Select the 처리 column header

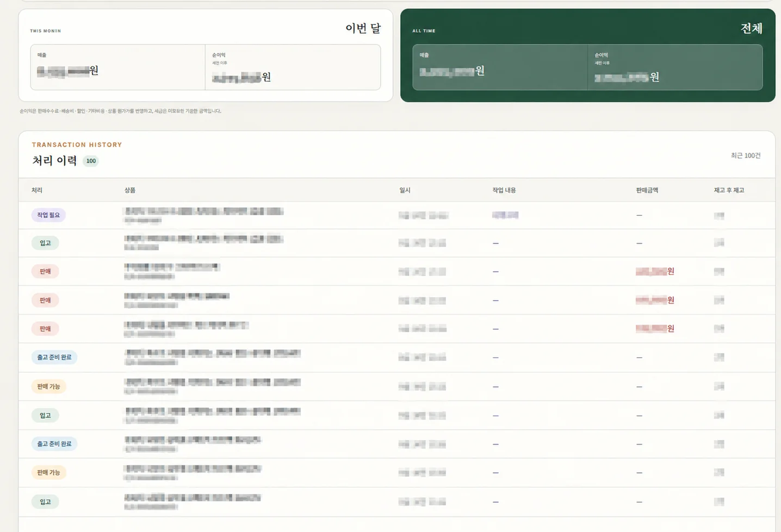[x=37, y=190]
